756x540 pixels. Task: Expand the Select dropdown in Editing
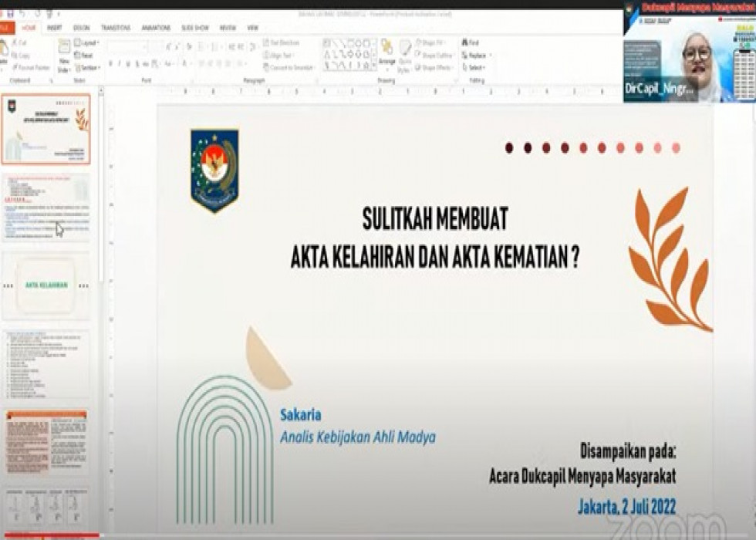(474, 68)
